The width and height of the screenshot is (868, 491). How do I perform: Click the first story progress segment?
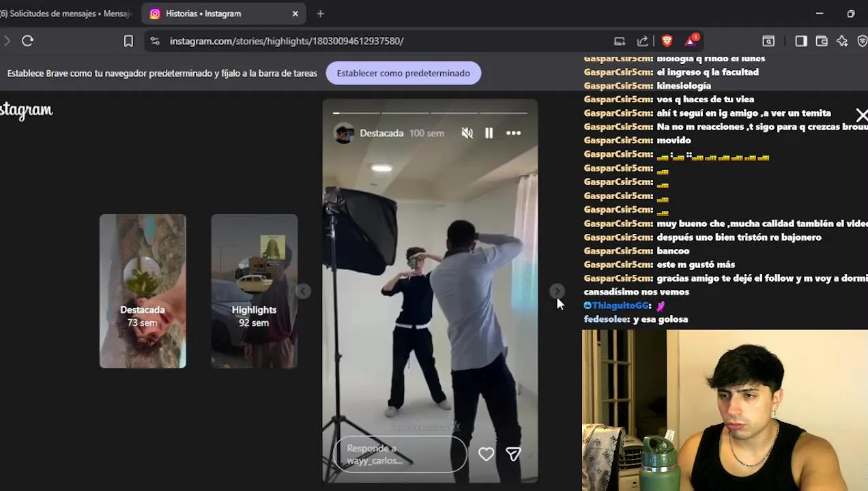click(356, 113)
